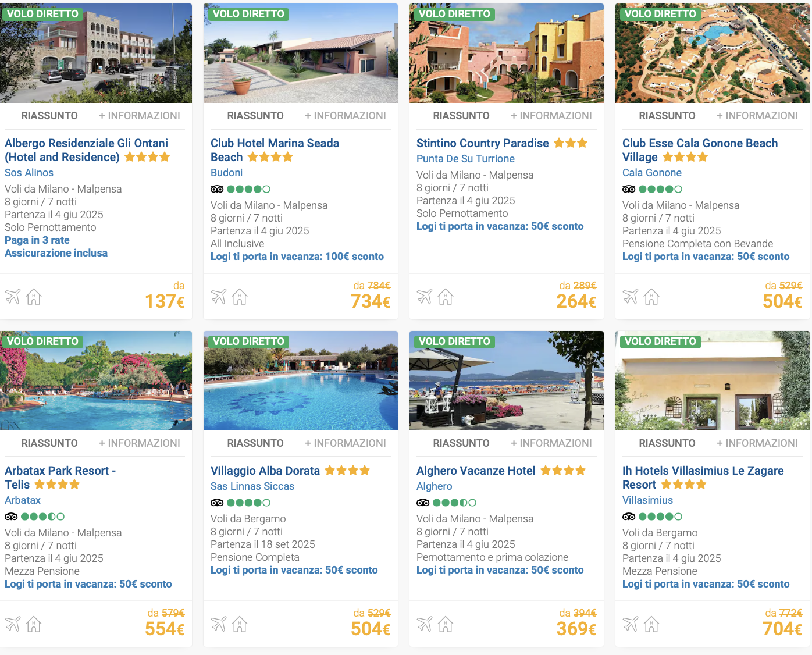This screenshot has height=655, width=812.
Task: Click house icon on Club Hotel Marina Seada card
Action: (x=240, y=297)
